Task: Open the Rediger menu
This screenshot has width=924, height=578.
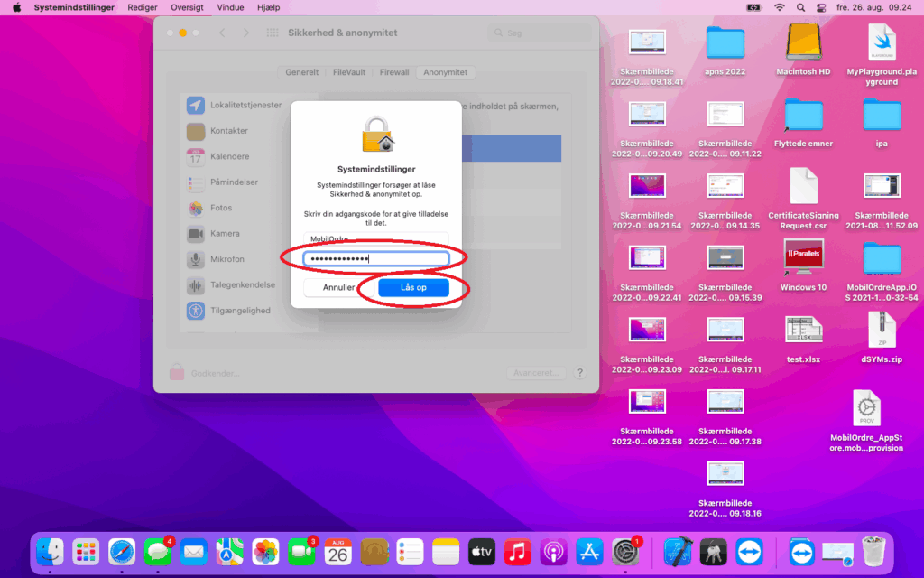Action: pyautogui.click(x=143, y=7)
